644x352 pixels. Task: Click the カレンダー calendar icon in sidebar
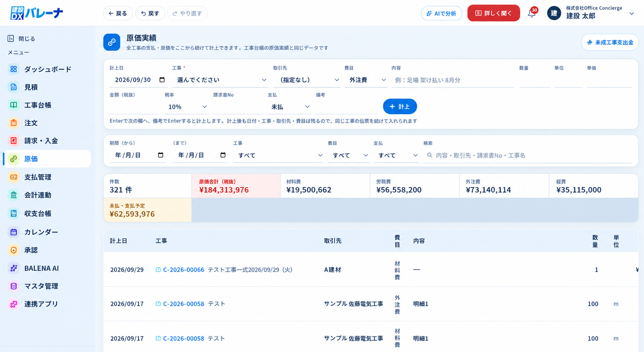coord(14,232)
